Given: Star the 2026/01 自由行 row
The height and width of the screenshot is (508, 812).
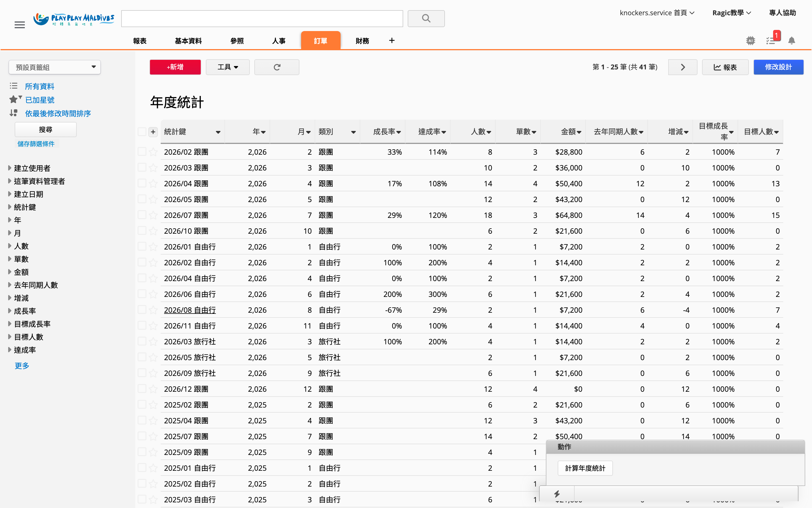Looking at the screenshot, I should 153,247.
